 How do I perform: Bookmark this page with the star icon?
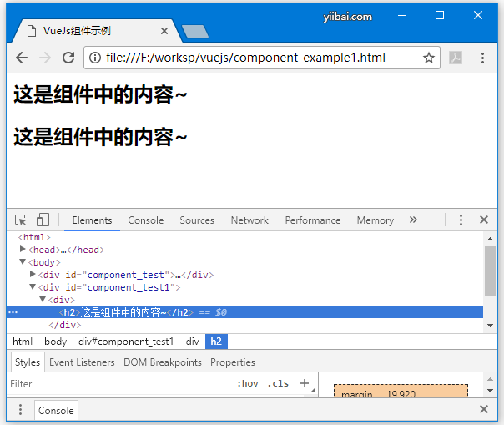pos(429,58)
